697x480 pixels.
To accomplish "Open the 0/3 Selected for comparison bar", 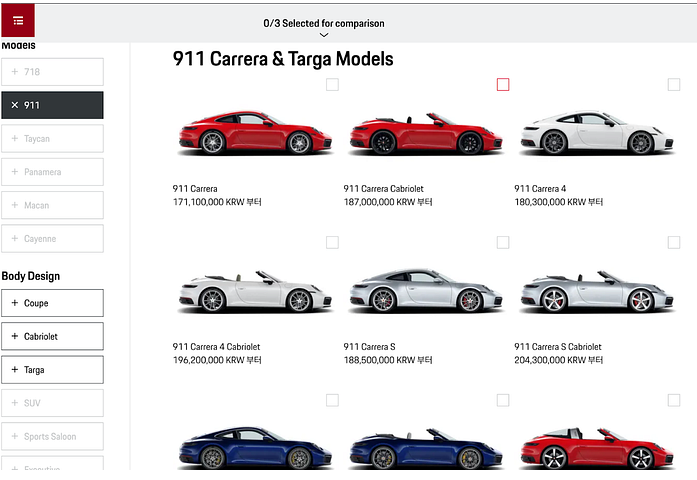I will [324, 24].
